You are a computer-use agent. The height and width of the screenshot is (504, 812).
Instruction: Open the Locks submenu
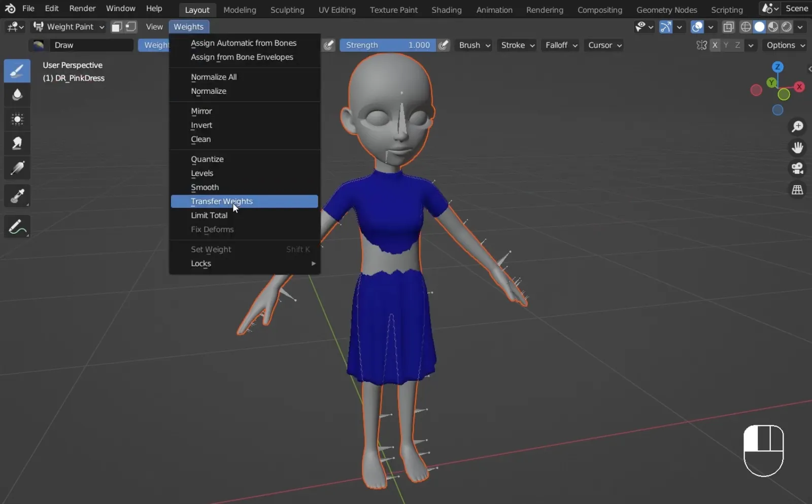245,264
